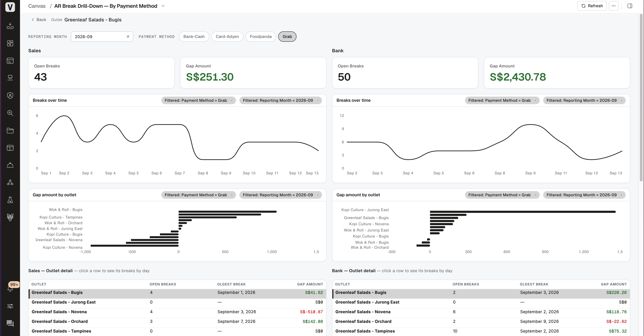Image resolution: width=644 pixels, height=336 pixels.
Task: Click the Refresh button
Action: [x=592, y=6]
